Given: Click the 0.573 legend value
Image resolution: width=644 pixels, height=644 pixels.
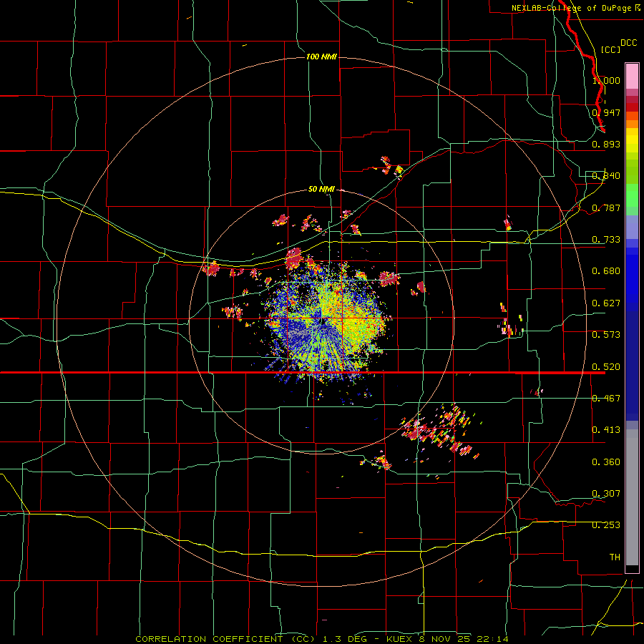Looking at the screenshot, I should pos(606,335).
